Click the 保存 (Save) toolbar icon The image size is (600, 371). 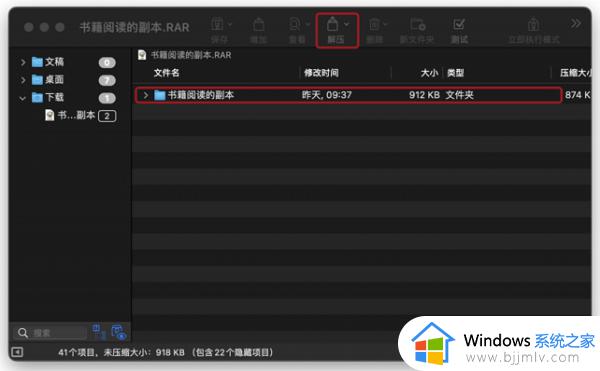(x=217, y=24)
